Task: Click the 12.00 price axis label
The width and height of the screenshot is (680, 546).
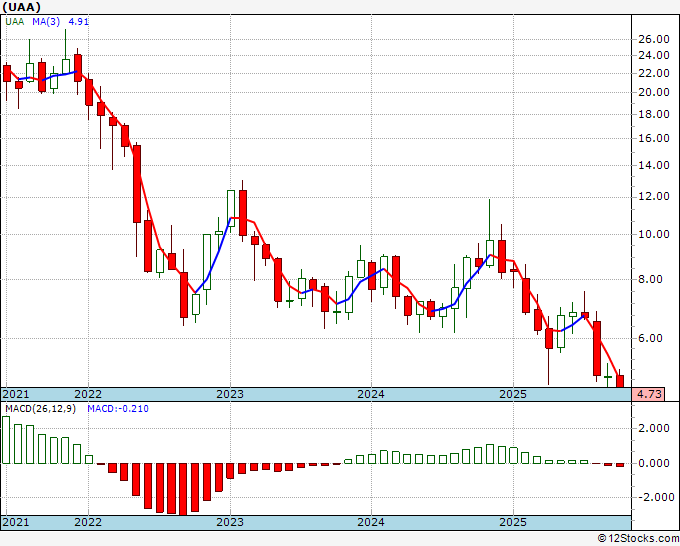Action: [654, 196]
